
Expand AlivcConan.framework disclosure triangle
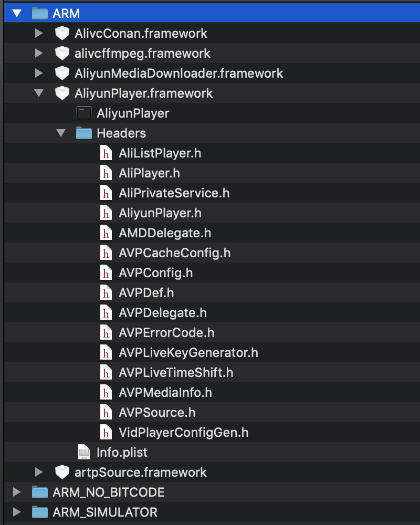tap(39, 33)
